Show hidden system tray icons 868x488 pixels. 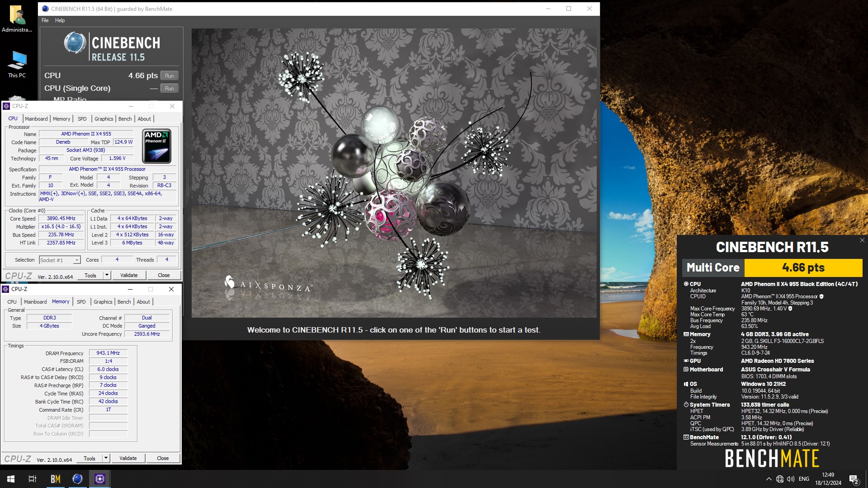(x=769, y=479)
